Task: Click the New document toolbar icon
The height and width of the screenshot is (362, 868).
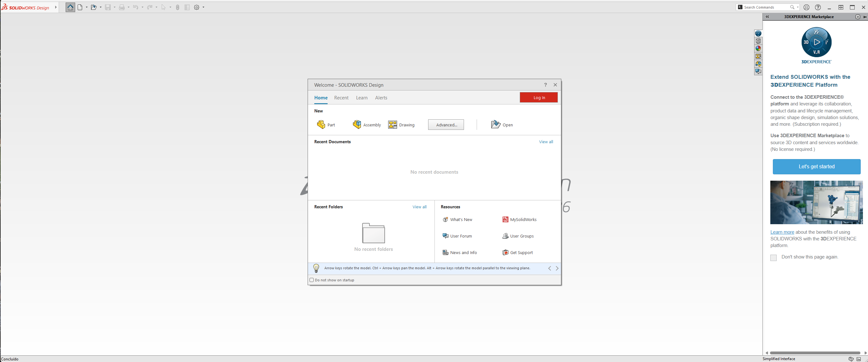Action: (80, 7)
